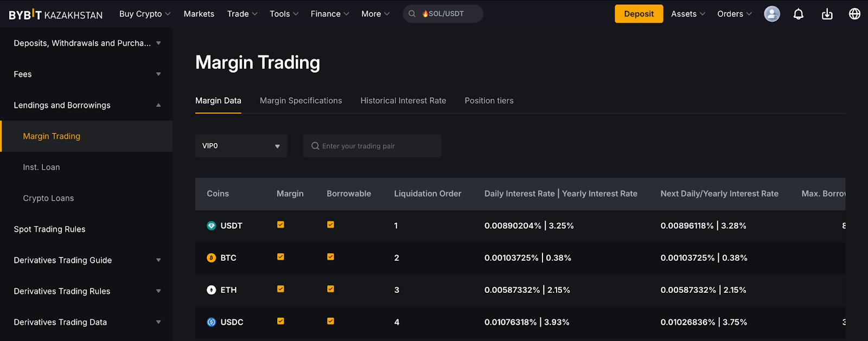Click the user profile avatar icon
This screenshot has height=341, width=868.
(771, 14)
